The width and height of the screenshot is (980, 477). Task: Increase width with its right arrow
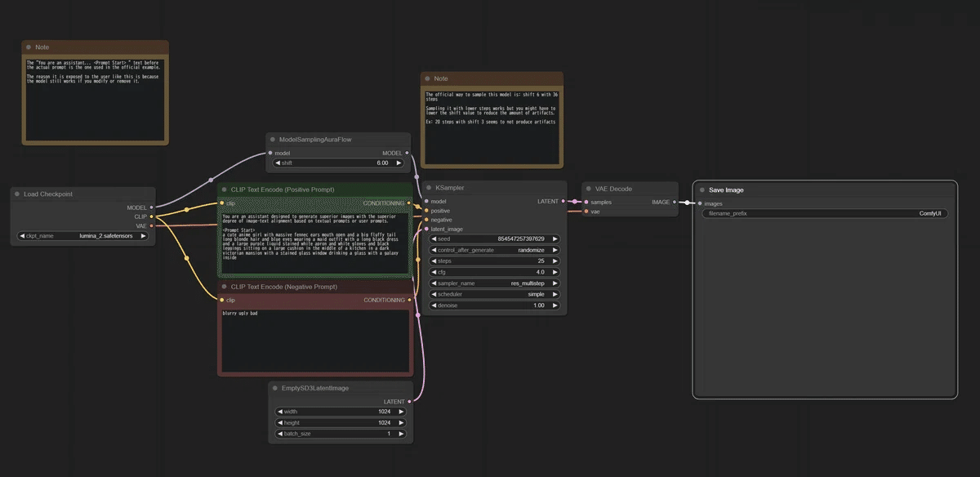[x=401, y=412]
